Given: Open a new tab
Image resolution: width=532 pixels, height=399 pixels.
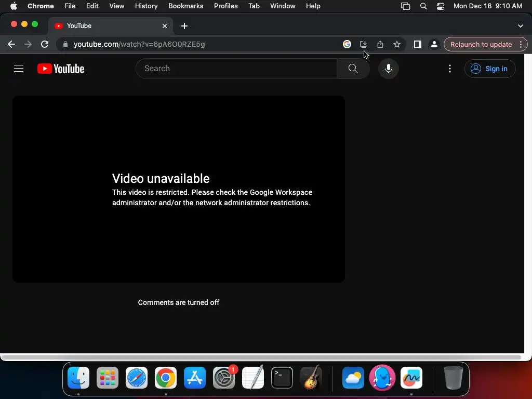Looking at the screenshot, I should 184,26.
